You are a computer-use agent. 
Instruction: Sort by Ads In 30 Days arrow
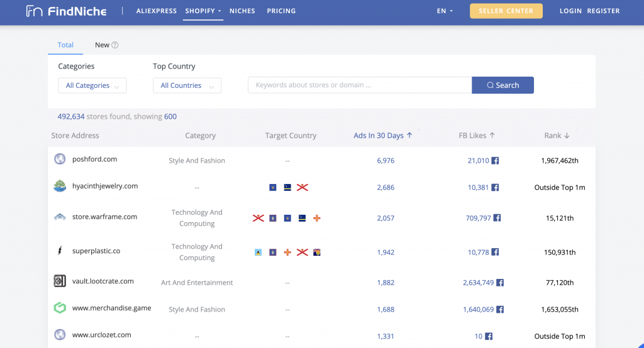pyautogui.click(x=409, y=135)
